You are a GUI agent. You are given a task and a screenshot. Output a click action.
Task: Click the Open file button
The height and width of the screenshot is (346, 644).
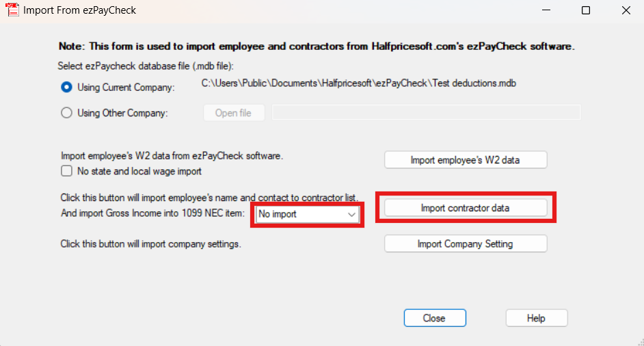(234, 113)
